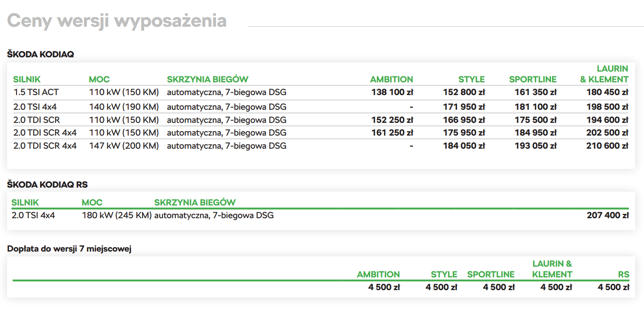Click the 'Ceny wersji wyposażenia' heading

[117, 21]
